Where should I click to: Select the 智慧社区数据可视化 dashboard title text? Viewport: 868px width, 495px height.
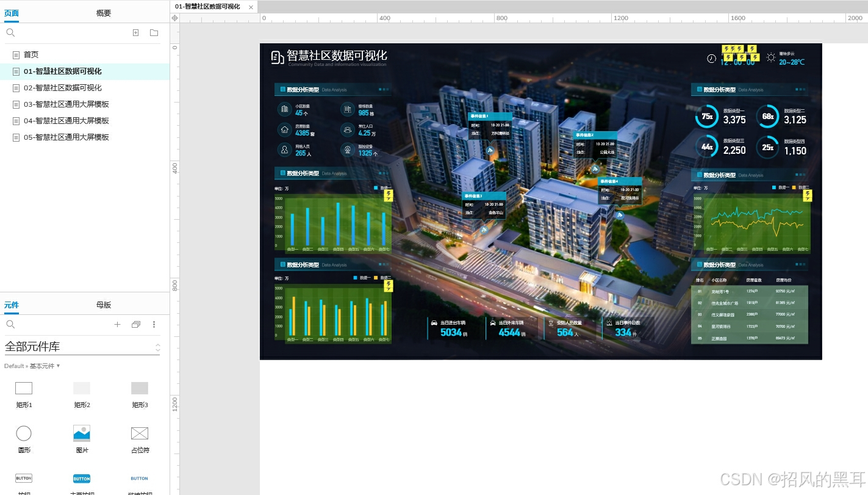point(337,56)
